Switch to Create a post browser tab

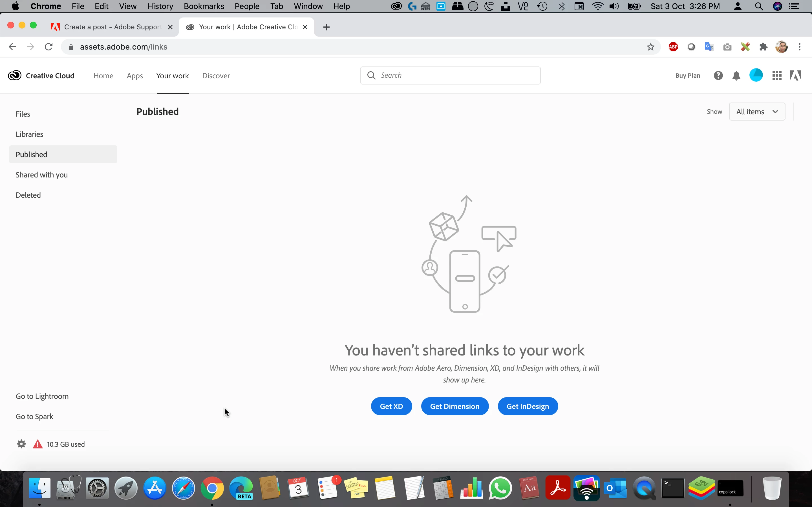pos(112,27)
